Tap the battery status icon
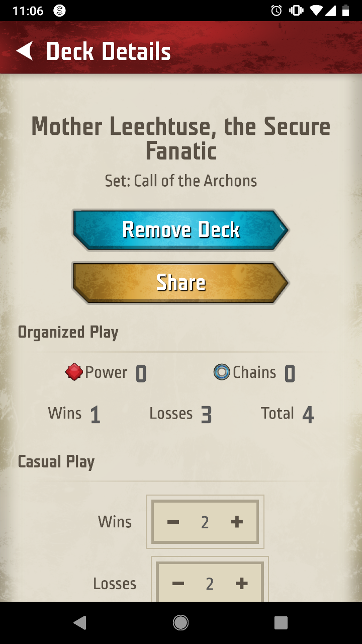362x644 pixels. 345,11
